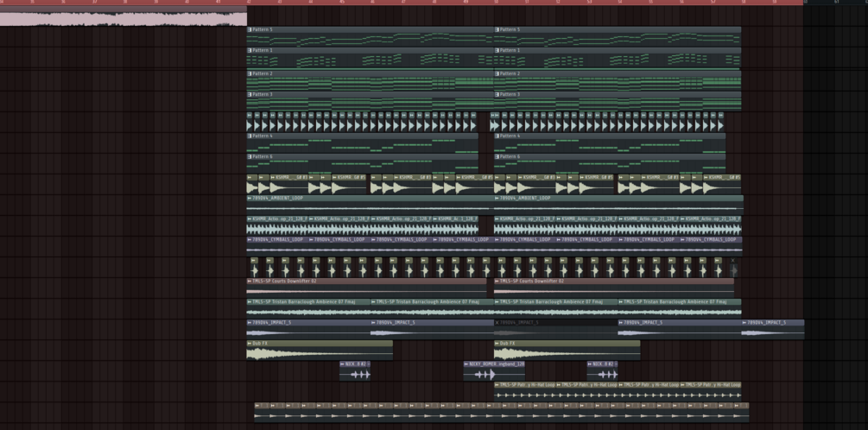The height and width of the screenshot is (430, 868).
Task: Select the Hi-Hat Loop clip starting at bar 56
Action: click(711, 392)
